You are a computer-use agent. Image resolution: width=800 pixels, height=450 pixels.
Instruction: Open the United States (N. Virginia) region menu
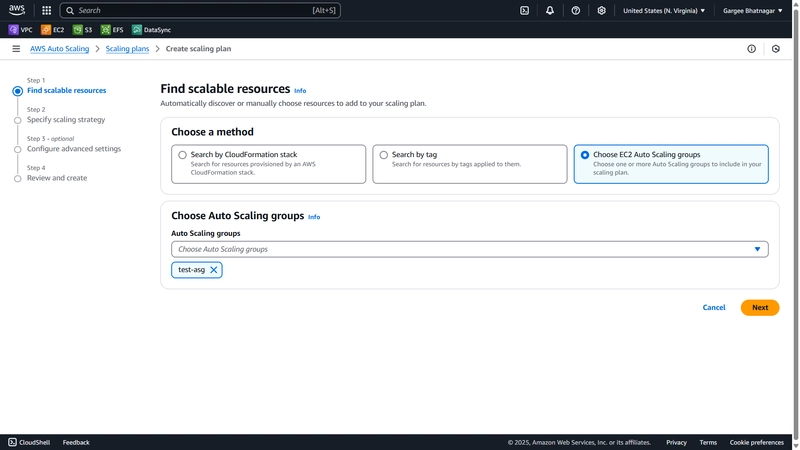664,10
